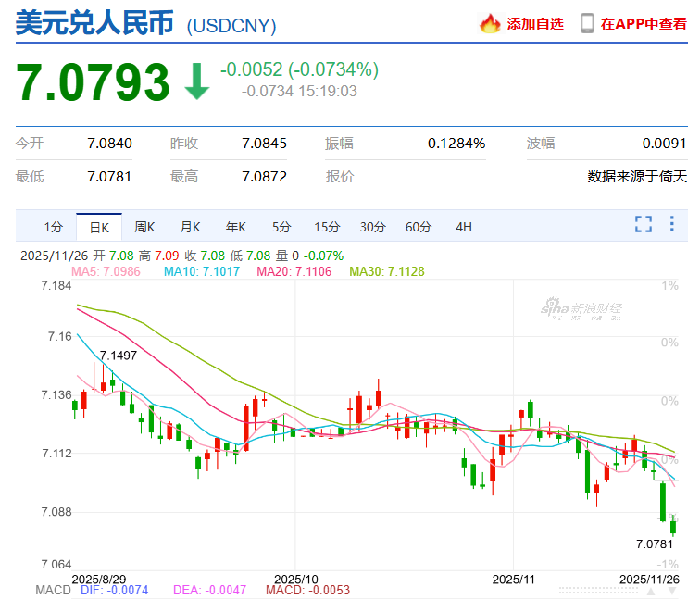The height and width of the screenshot is (599, 700).
Task: Switch to the 4H chart tab
Action: [x=464, y=227]
